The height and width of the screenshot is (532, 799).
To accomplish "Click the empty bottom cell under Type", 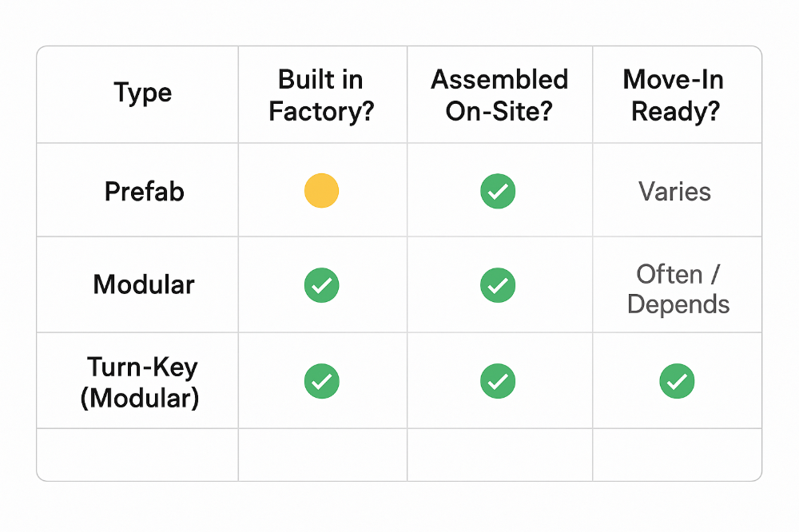I will coord(138,455).
